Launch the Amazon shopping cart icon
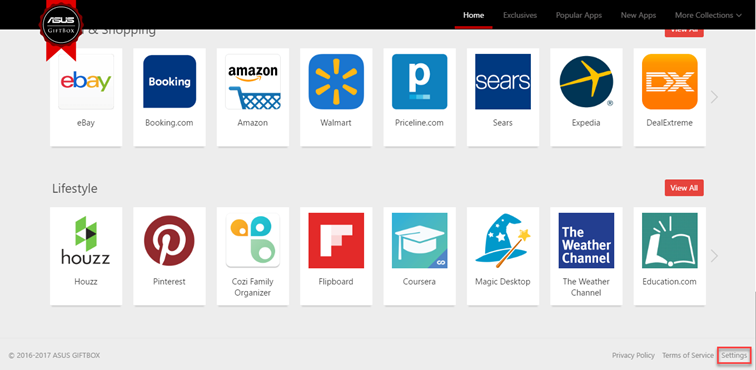Image resolution: width=756 pixels, height=370 pixels. 253,82
